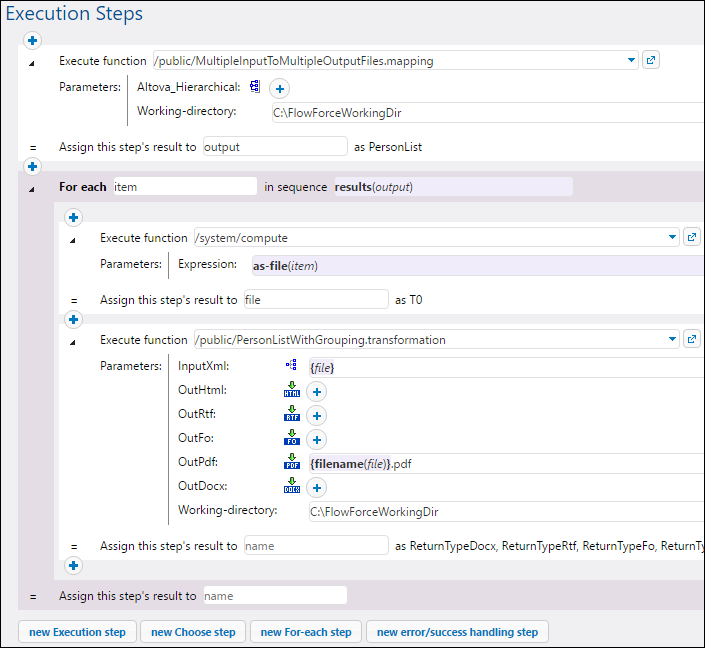Open PersonListWithGrouping.transformation link icon

point(692,340)
